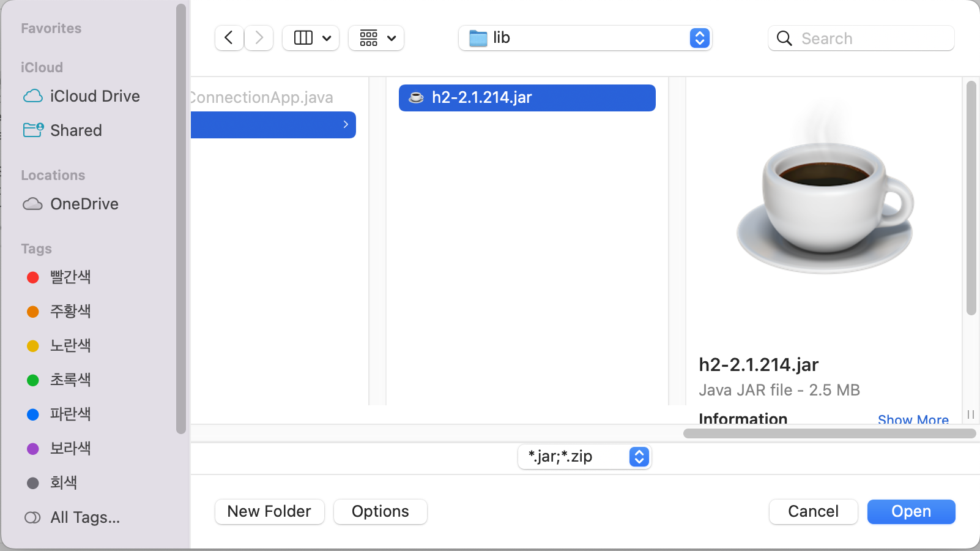Click Java JAR file - 2.5 MB text
Viewport: 980px width, 551px height.
click(779, 390)
